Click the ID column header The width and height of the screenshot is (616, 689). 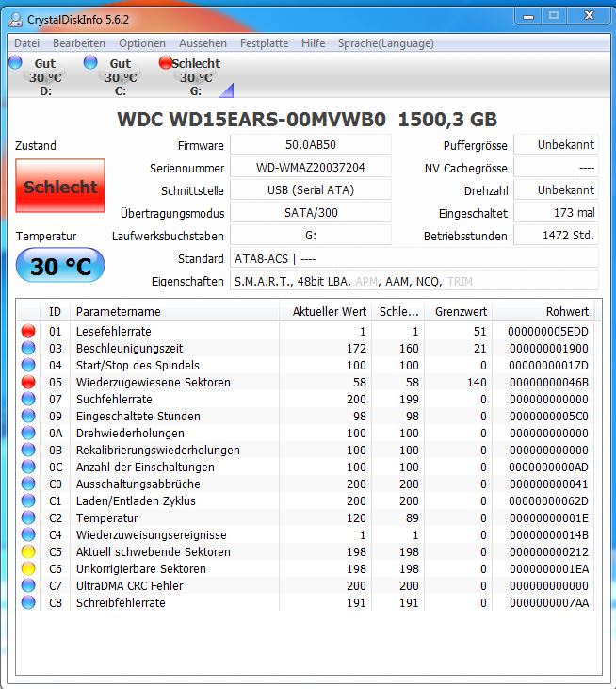coord(55,311)
